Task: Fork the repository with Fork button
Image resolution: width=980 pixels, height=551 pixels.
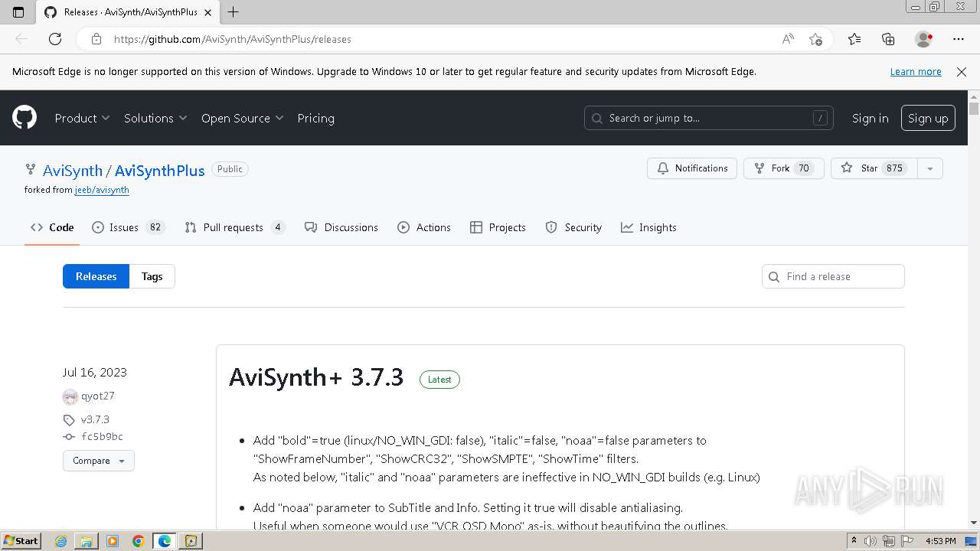Action: (x=783, y=168)
